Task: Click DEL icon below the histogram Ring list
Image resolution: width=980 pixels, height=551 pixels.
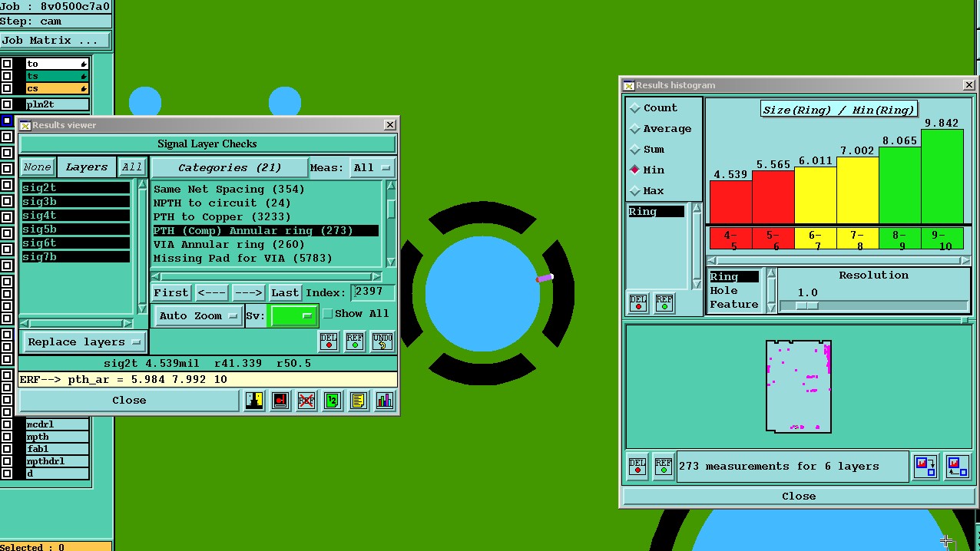Action: click(x=638, y=302)
